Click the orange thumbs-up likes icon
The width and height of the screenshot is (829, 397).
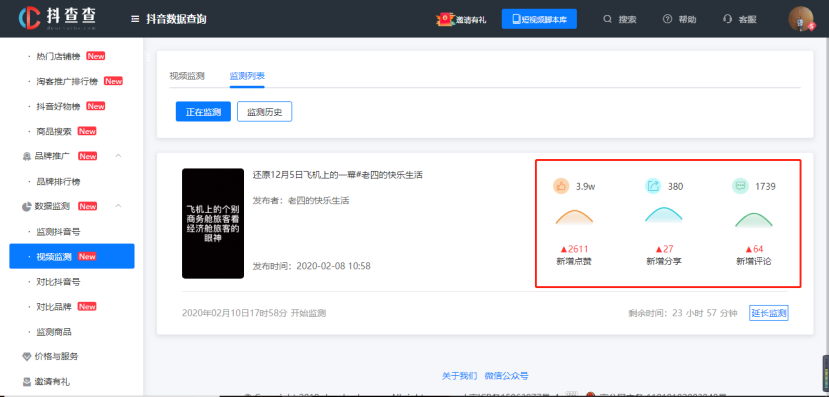(561, 186)
